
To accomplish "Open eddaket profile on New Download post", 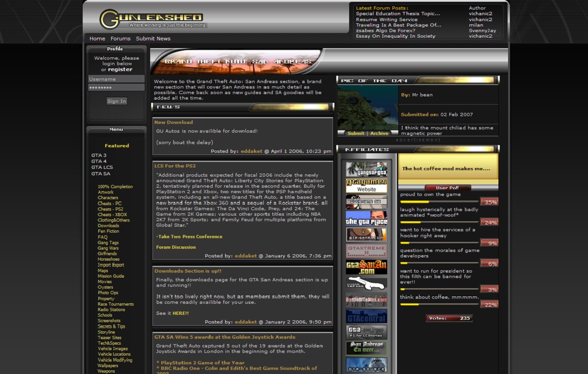I will [x=251, y=151].
